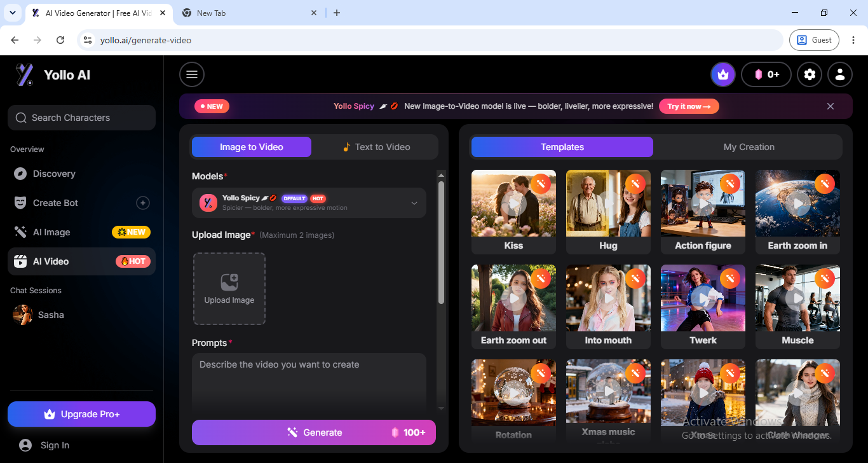
Task: Click the Search Characters field
Action: 81,118
